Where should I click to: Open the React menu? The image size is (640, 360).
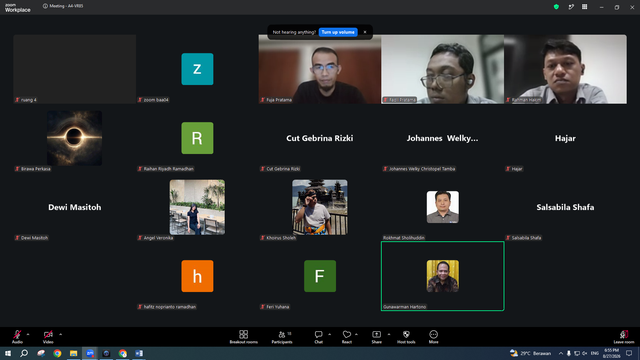[x=347, y=337]
